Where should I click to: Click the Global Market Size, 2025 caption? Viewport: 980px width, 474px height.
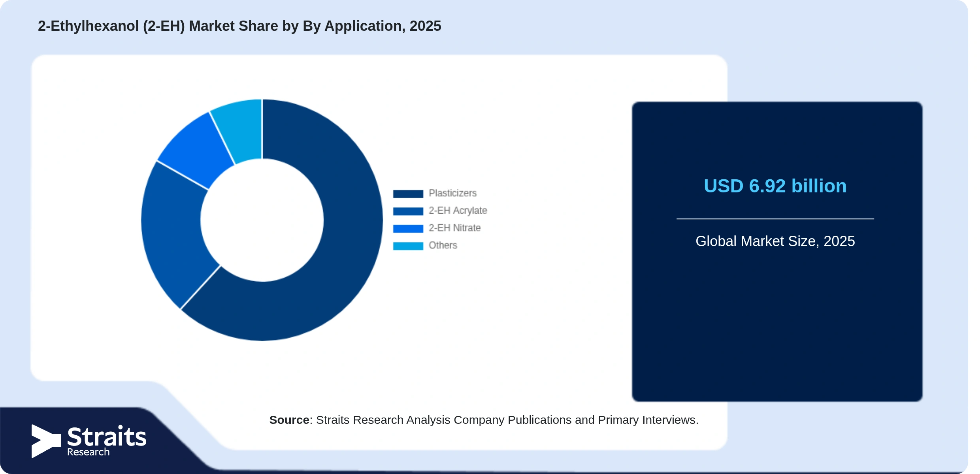[x=775, y=241]
